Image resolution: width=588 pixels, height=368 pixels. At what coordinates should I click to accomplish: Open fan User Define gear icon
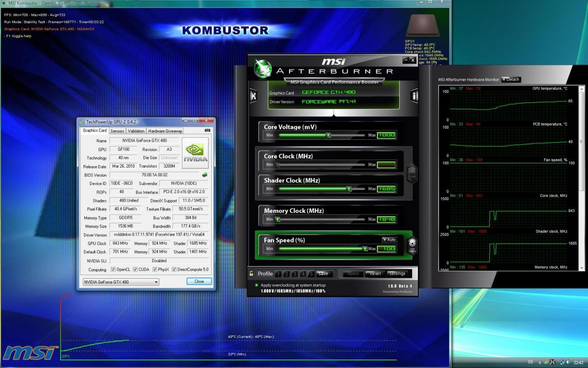point(412,245)
